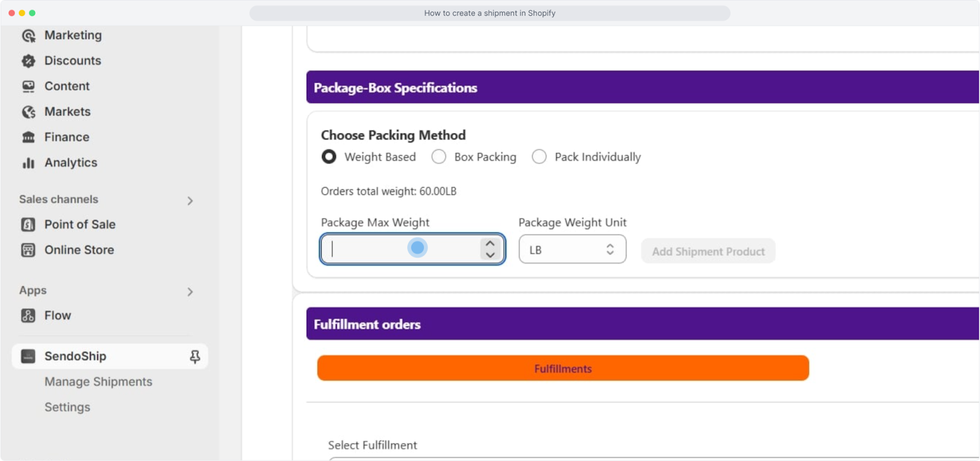Image resolution: width=980 pixels, height=461 pixels.
Task: Open the Analytics bar chart icon
Action: click(28, 162)
